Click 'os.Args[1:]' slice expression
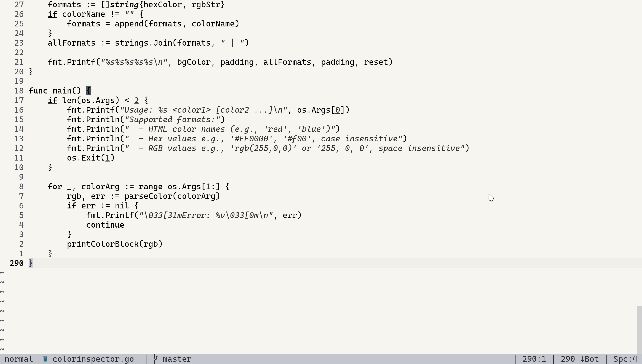Viewport: 642px width, 364px height. (x=194, y=186)
